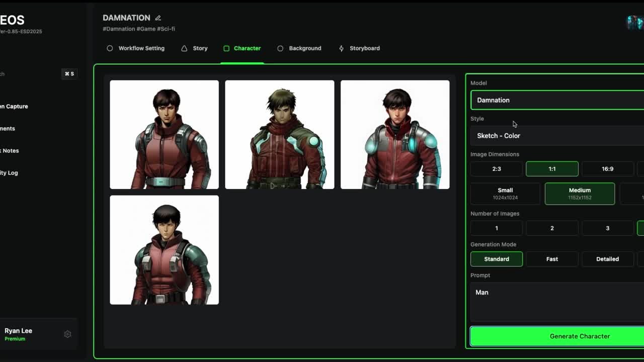
Task: Open the second-row character image
Action: (165, 250)
